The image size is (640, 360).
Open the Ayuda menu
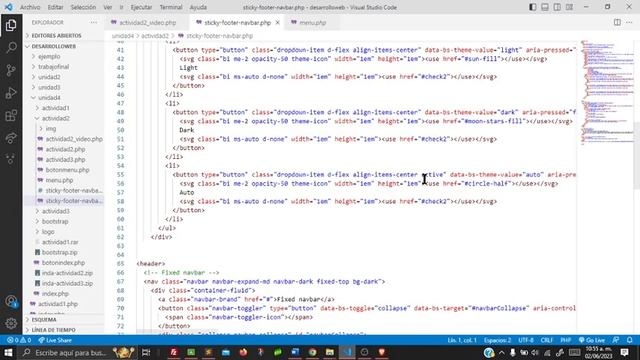pyautogui.click(x=198, y=7)
